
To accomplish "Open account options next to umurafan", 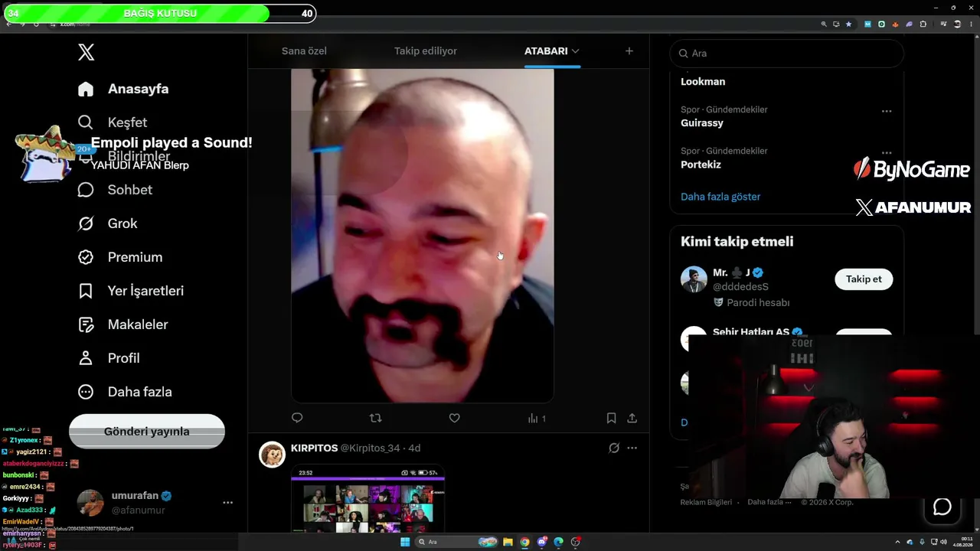I will pyautogui.click(x=227, y=503).
